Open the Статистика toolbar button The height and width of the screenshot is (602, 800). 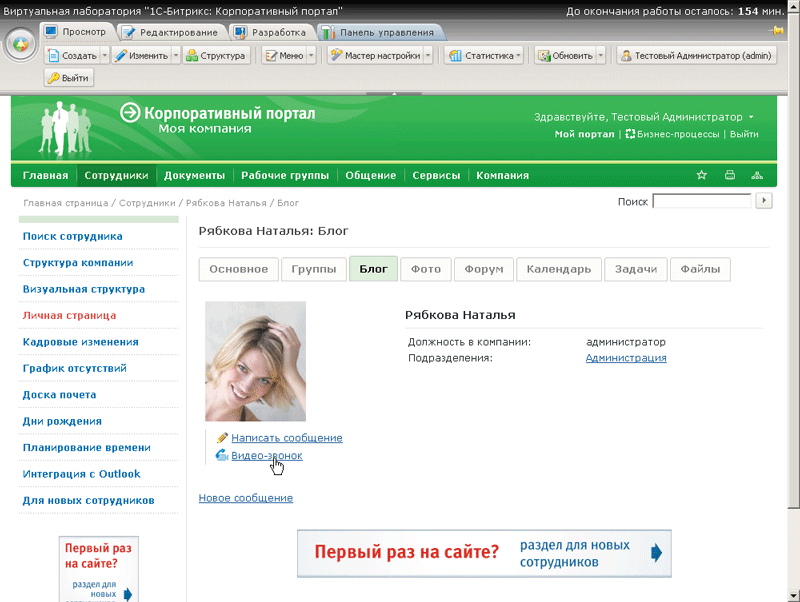coord(485,56)
